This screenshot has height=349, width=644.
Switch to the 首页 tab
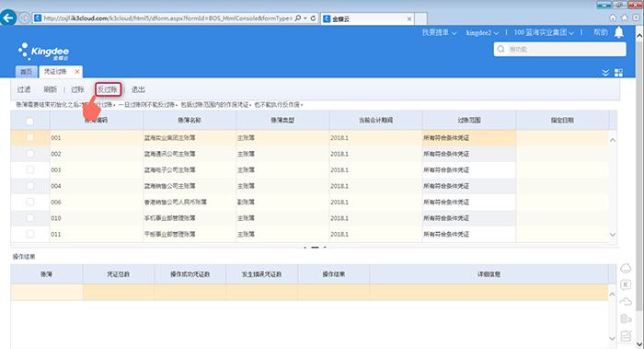click(x=27, y=72)
